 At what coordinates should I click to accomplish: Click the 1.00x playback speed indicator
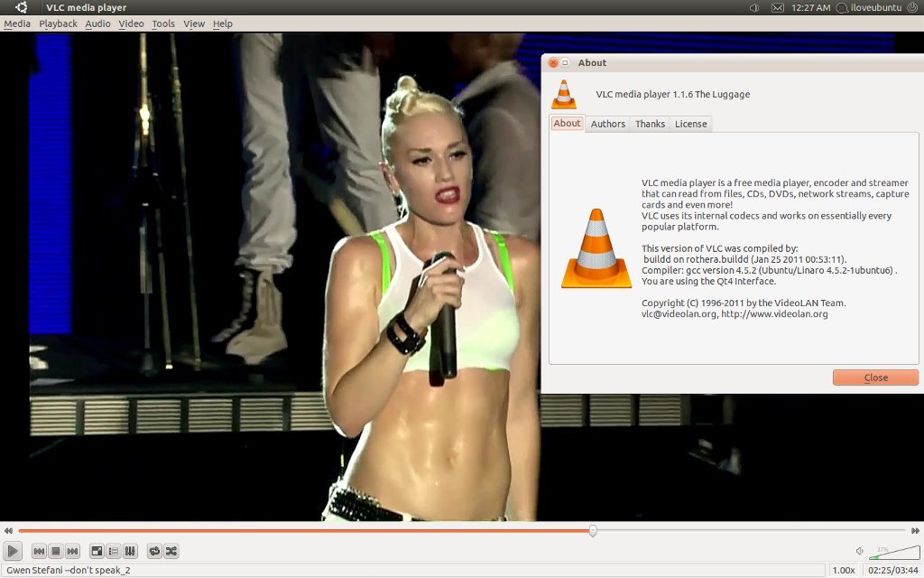pyautogui.click(x=844, y=571)
